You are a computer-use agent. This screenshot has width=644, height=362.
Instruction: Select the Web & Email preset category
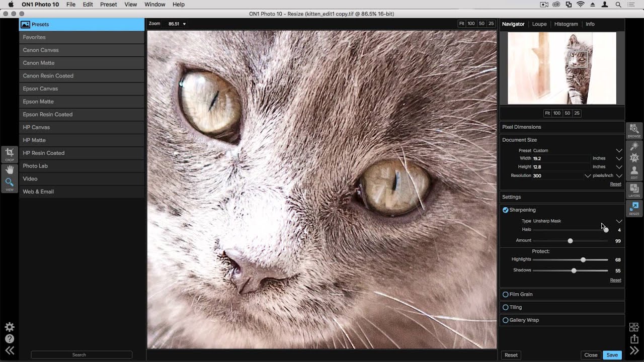[82, 192]
